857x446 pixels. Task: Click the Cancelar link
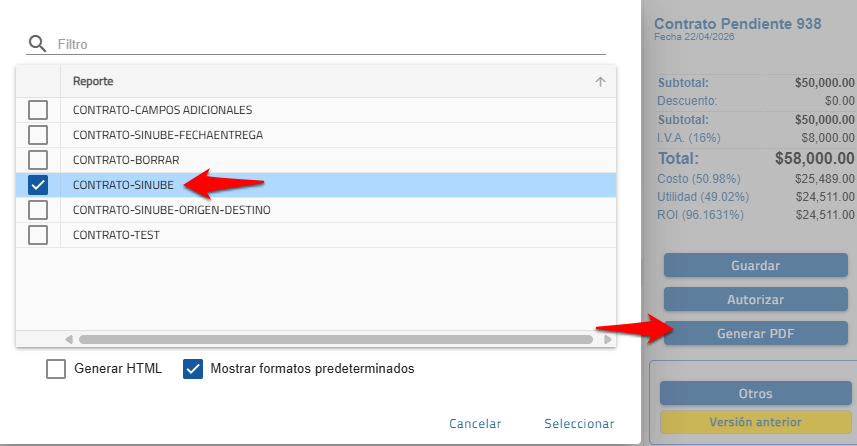click(475, 424)
